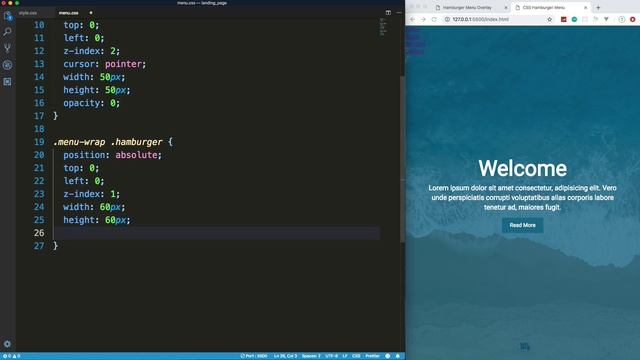640x360 pixels.
Task: Click the Lorem ipsum paragraph on webpage
Action: pos(522,198)
